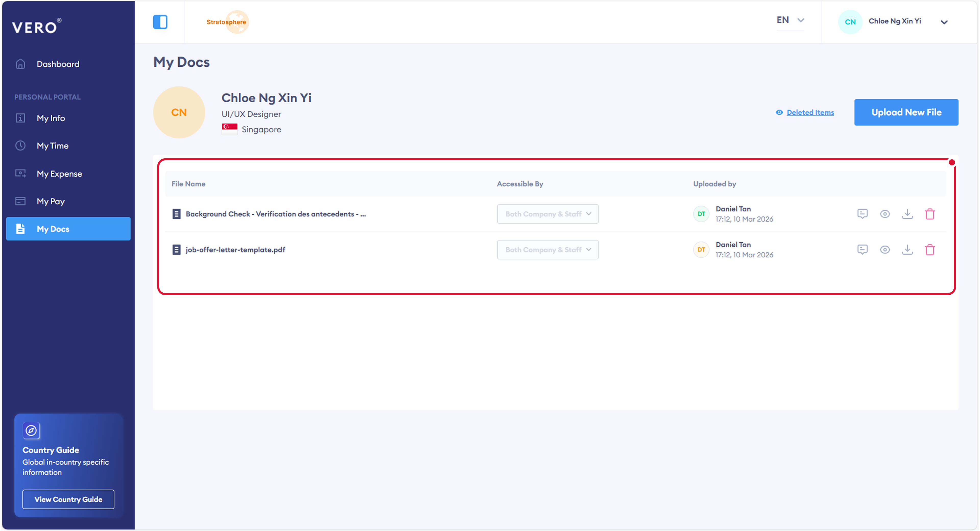The width and height of the screenshot is (980, 531).
Task: Preview Background Check document with eye icon
Action: pyautogui.click(x=885, y=214)
